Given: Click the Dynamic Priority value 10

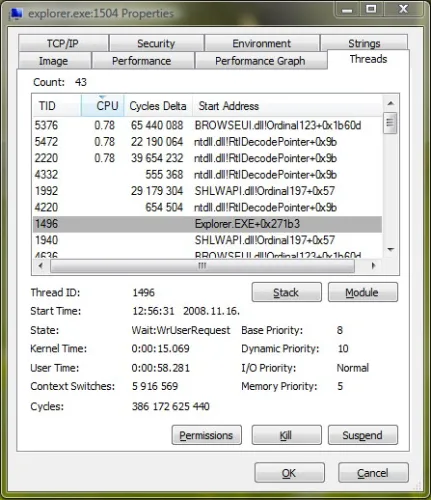Looking at the screenshot, I should point(343,349).
